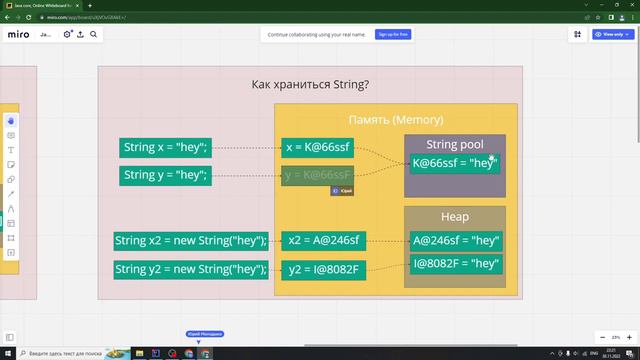Screen dimensions: 640x360
Task: Select the Frame tool
Action: (11, 238)
